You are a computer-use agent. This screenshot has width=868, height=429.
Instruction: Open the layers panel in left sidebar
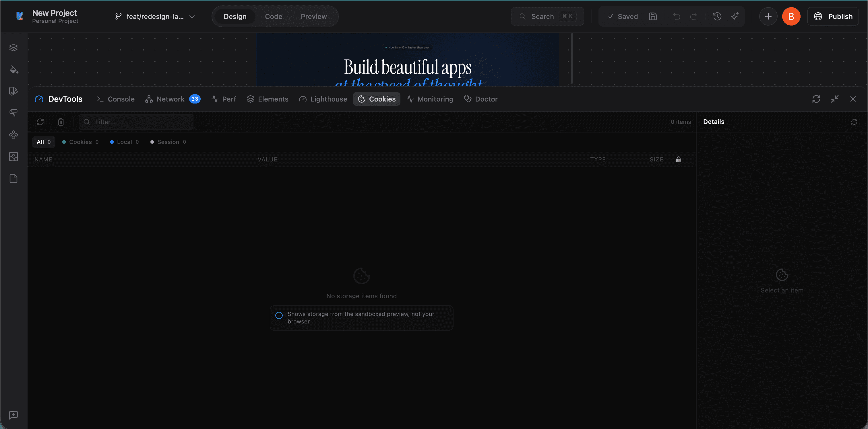pyautogui.click(x=13, y=48)
